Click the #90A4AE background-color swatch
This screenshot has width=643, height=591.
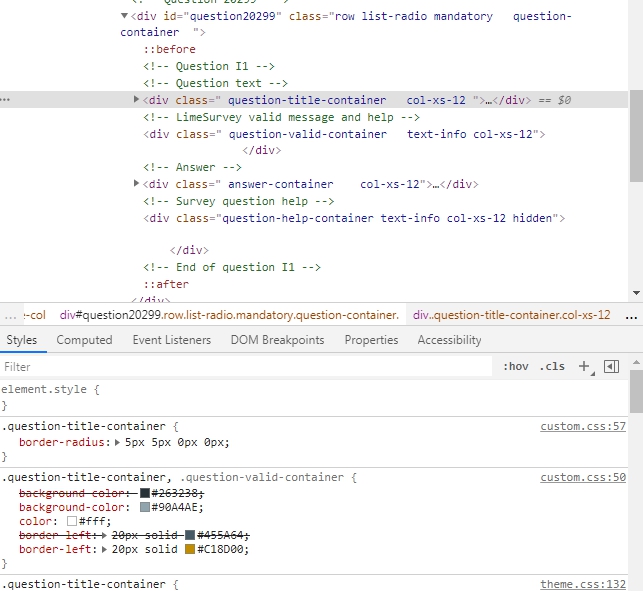click(x=145, y=507)
